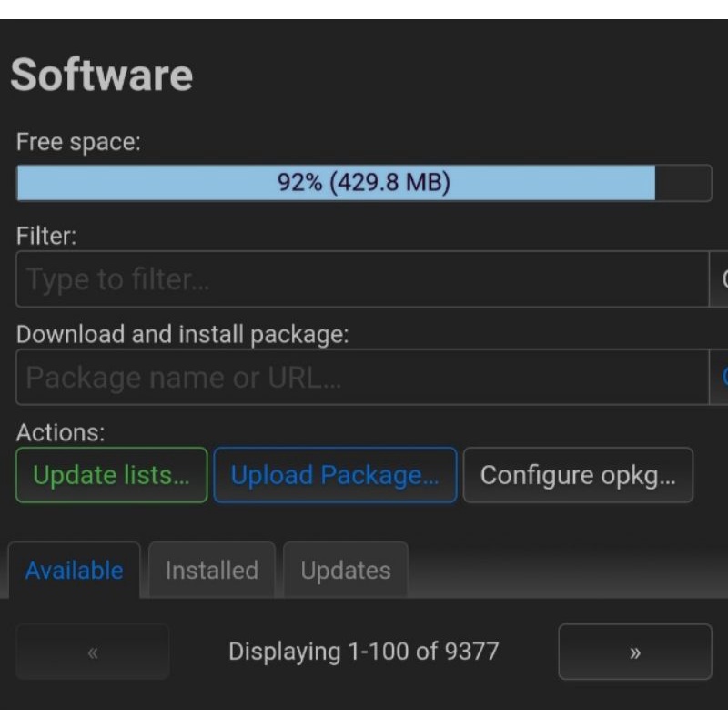Click the Package name or URL field
The height and width of the screenshot is (728, 728).
click(360, 378)
